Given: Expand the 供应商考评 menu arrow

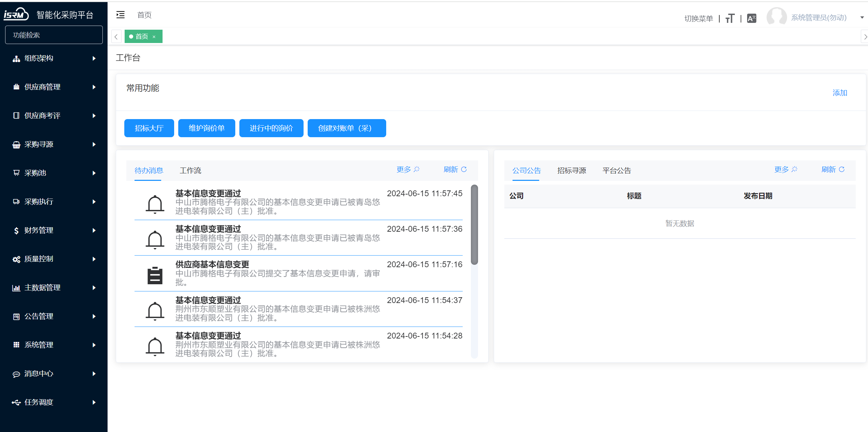Looking at the screenshot, I should tap(94, 116).
